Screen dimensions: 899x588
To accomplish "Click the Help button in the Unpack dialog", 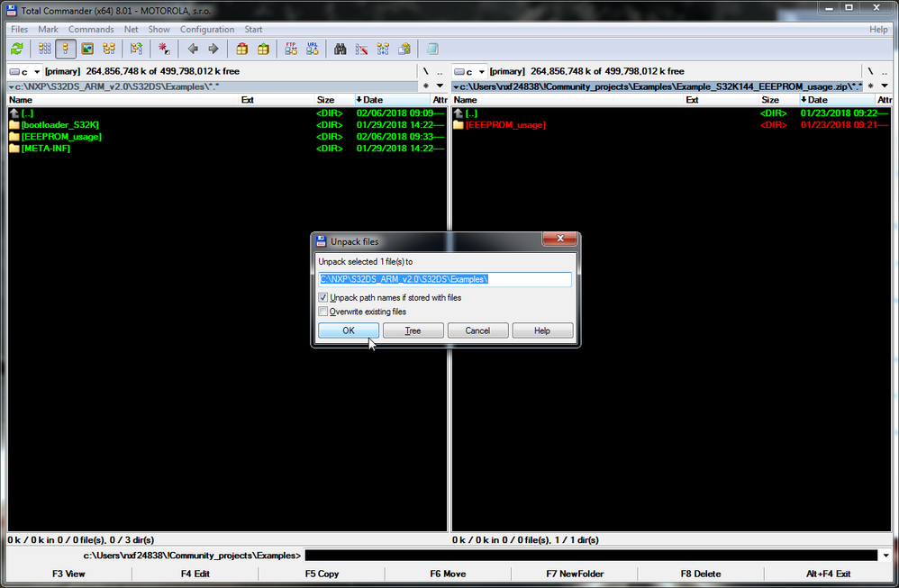I will [x=542, y=330].
